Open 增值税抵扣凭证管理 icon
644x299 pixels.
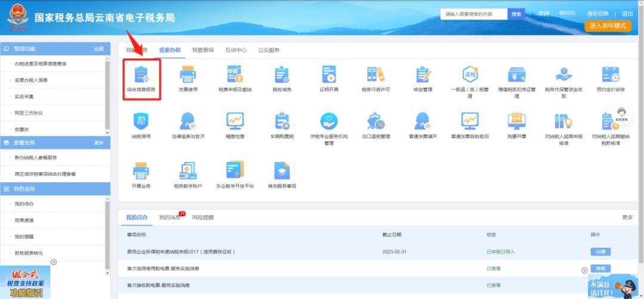[x=516, y=74]
